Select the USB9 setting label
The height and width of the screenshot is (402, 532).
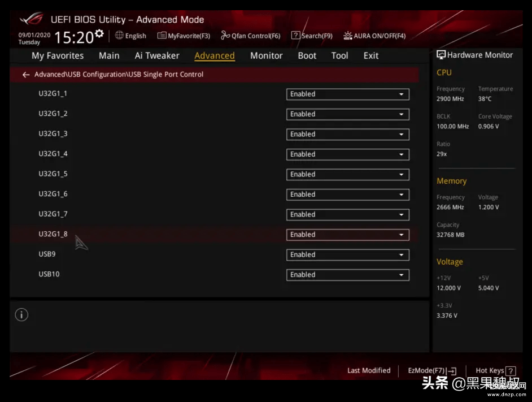pos(47,254)
